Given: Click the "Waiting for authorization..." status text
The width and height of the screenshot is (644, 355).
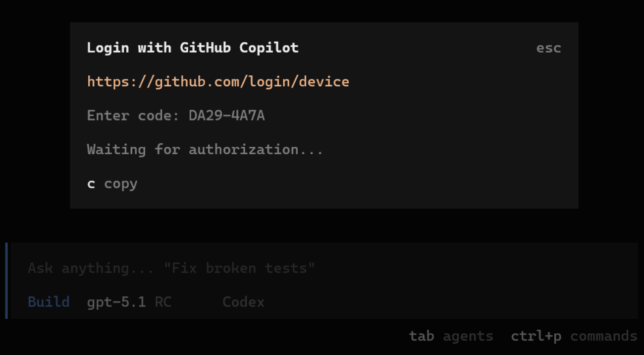Looking at the screenshot, I should pyautogui.click(x=205, y=149).
